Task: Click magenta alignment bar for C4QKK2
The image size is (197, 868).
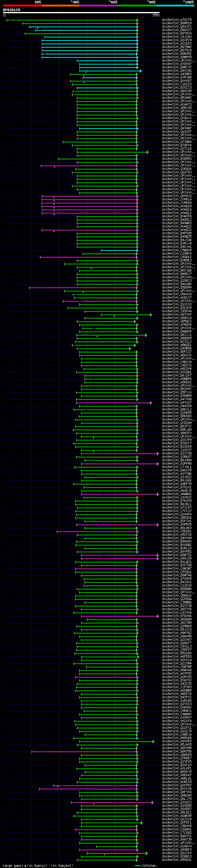Action: [89, 257]
